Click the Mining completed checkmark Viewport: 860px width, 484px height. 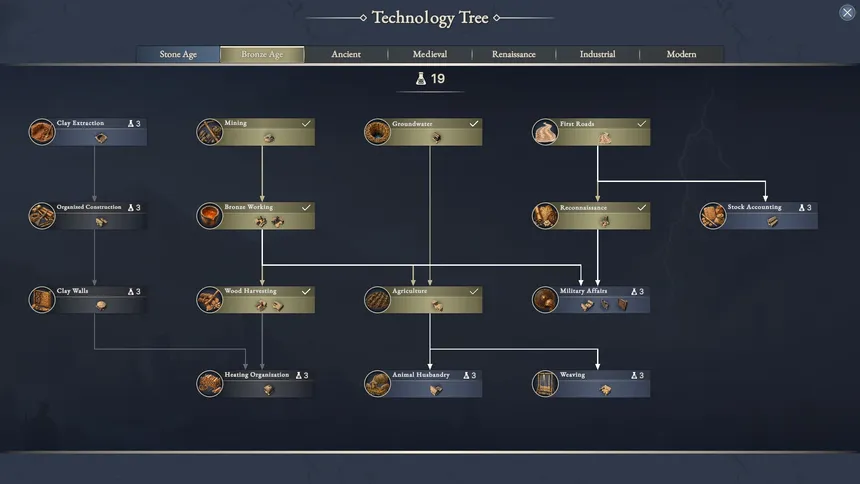coord(306,123)
